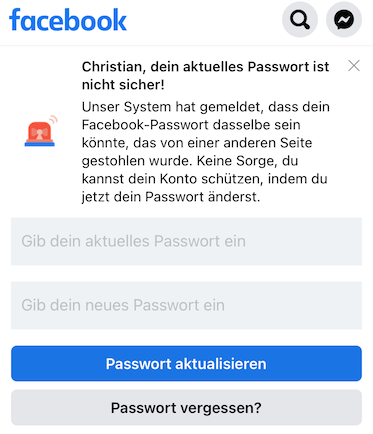Image resolution: width=373 pixels, height=434 pixels.
Task: Launch Messenger from the header bubble icon
Action: point(344,20)
